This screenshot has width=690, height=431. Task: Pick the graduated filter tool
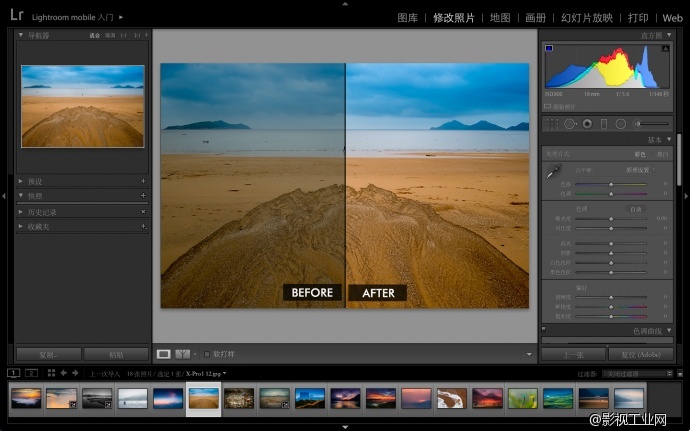[604, 123]
